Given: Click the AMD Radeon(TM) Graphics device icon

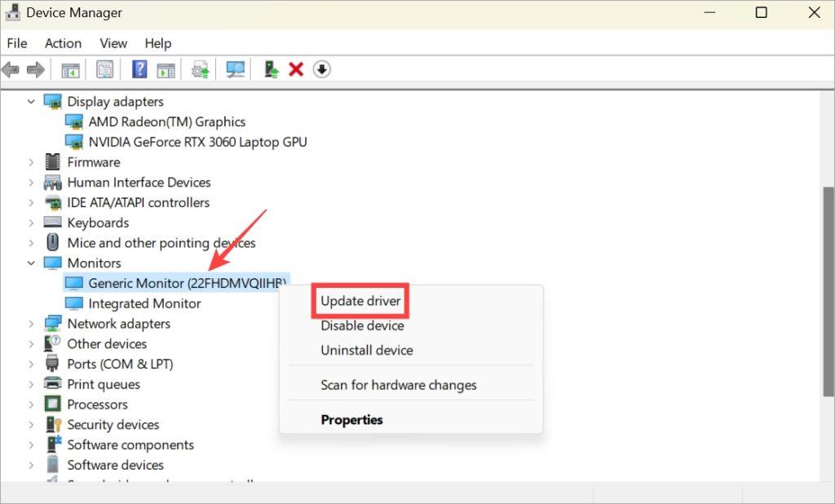Looking at the screenshot, I should tap(74, 122).
